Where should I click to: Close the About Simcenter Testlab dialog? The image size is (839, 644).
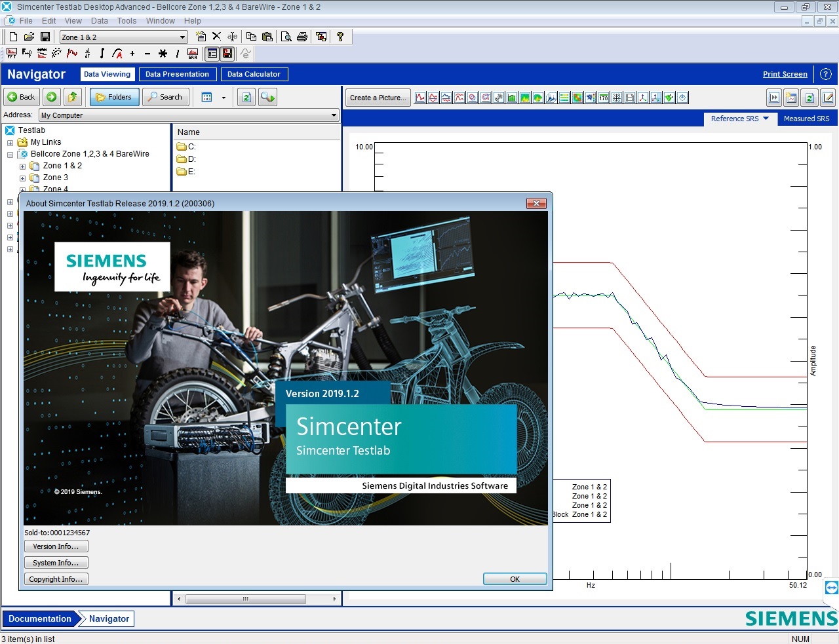click(536, 203)
